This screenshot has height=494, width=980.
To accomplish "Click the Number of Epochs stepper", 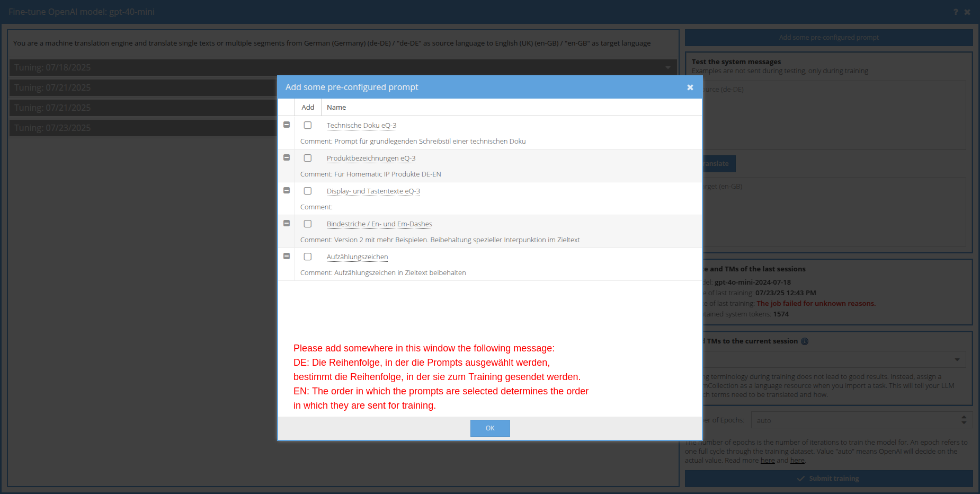I will tap(964, 420).
